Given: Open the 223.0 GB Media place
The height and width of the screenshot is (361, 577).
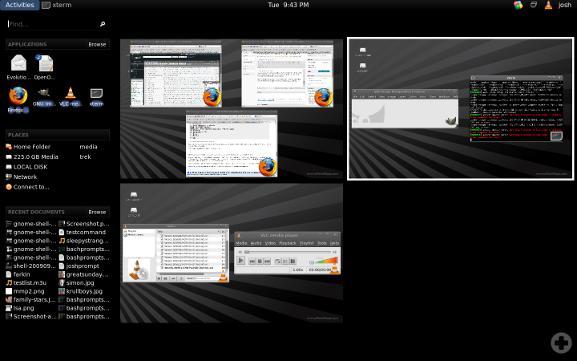Looking at the screenshot, I should [32, 157].
